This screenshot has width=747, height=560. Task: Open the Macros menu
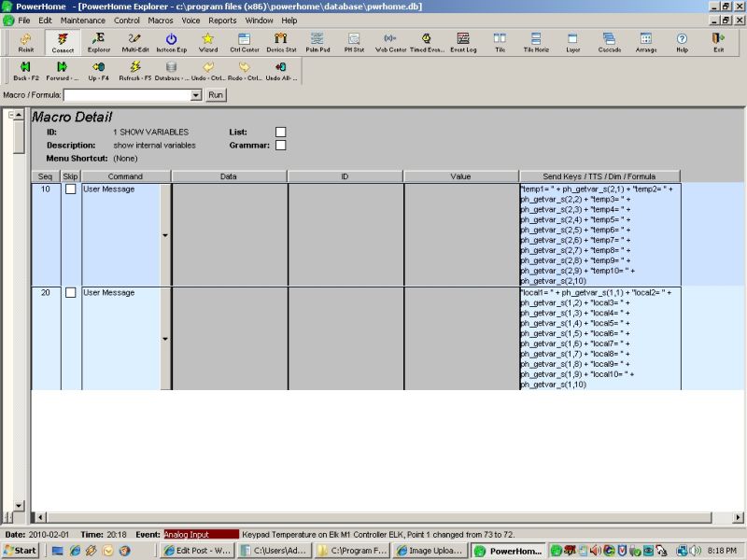[161, 21]
